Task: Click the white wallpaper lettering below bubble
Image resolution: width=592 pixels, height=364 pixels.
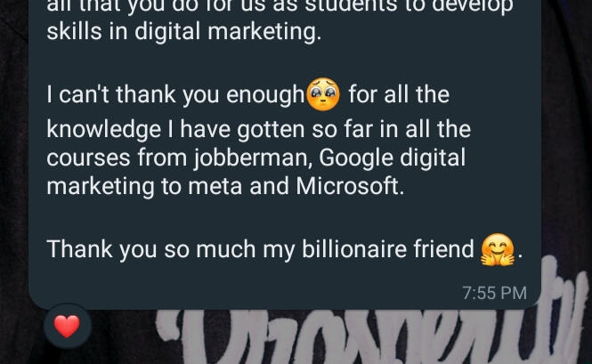Action: click(x=372, y=332)
